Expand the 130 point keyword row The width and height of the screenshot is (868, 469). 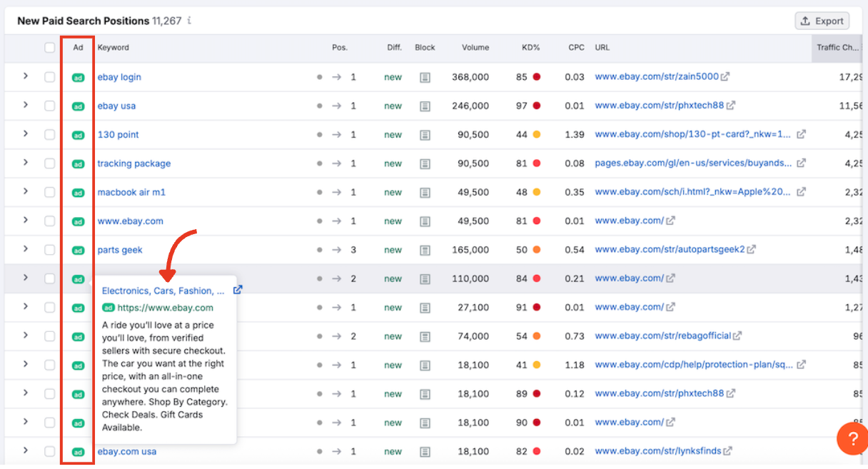(x=27, y=134)
